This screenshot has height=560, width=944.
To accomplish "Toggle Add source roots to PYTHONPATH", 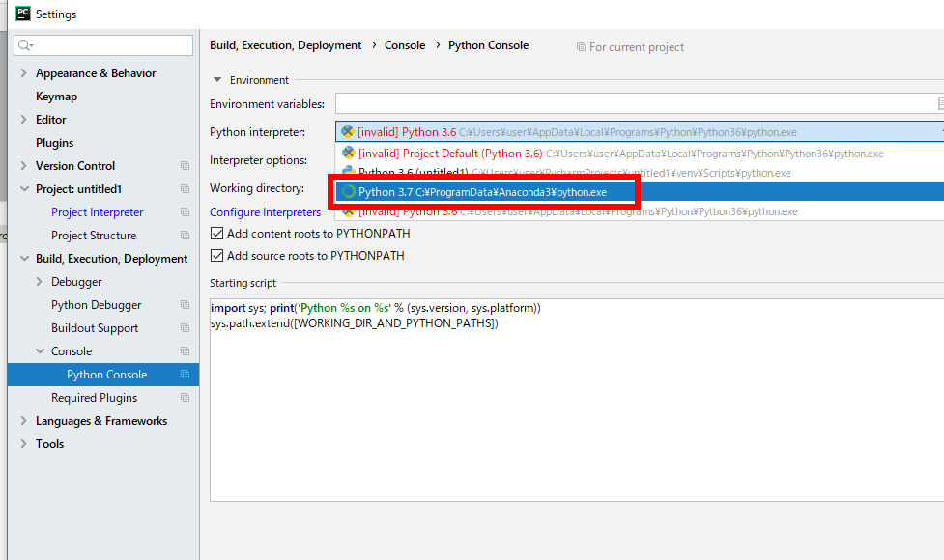I will [x=216, y=256].
